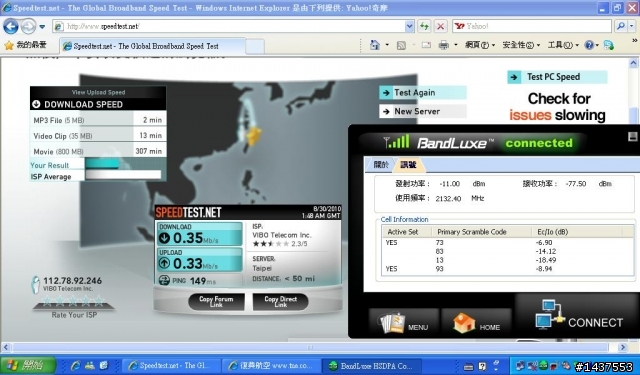640x375 pixels.
Task: Switch to 復興航空 taskbar window
Action: pos(271,365)
